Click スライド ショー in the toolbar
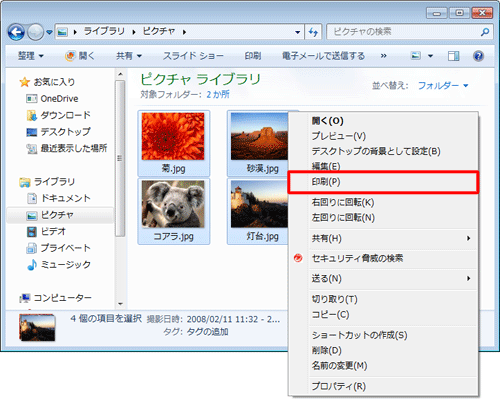Screen dimensions: 500x399 pos(193,56)
